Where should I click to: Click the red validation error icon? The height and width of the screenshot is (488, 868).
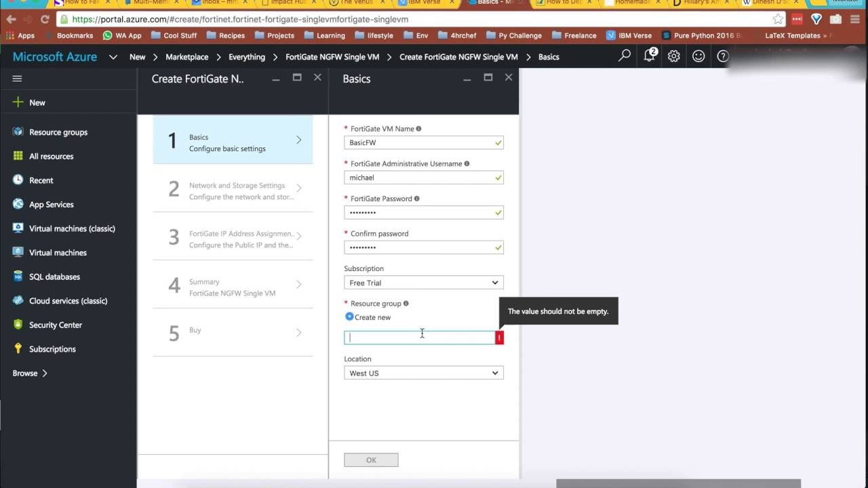tap(500, 338)
